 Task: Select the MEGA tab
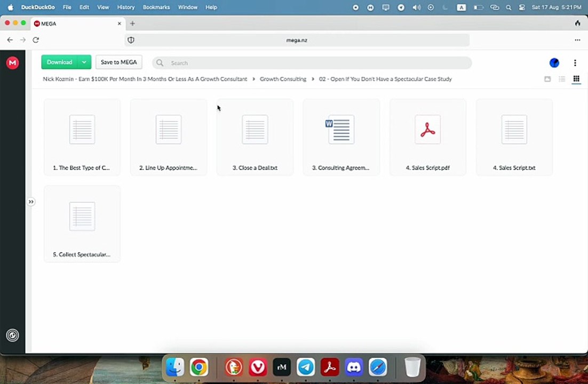click(x=78, y=23)
